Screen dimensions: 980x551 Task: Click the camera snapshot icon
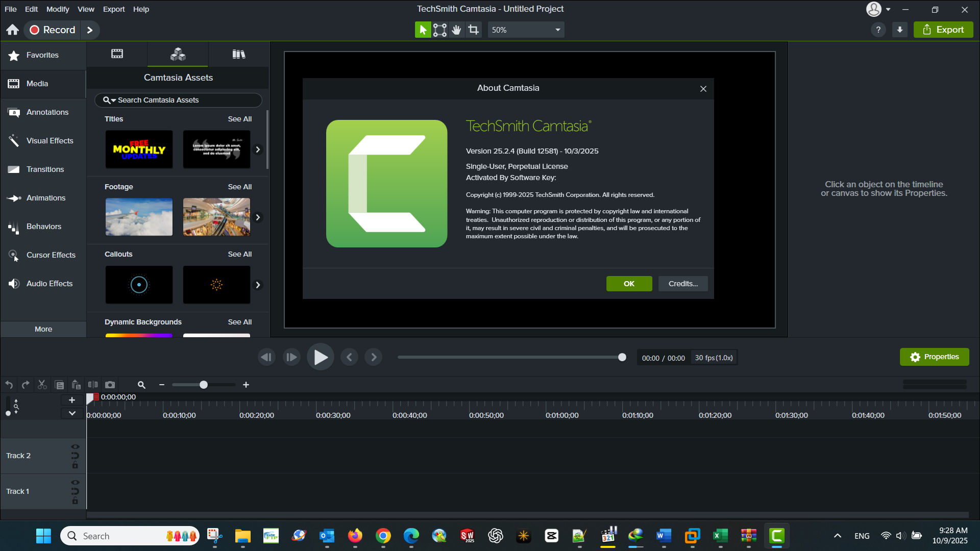(110, 385)
